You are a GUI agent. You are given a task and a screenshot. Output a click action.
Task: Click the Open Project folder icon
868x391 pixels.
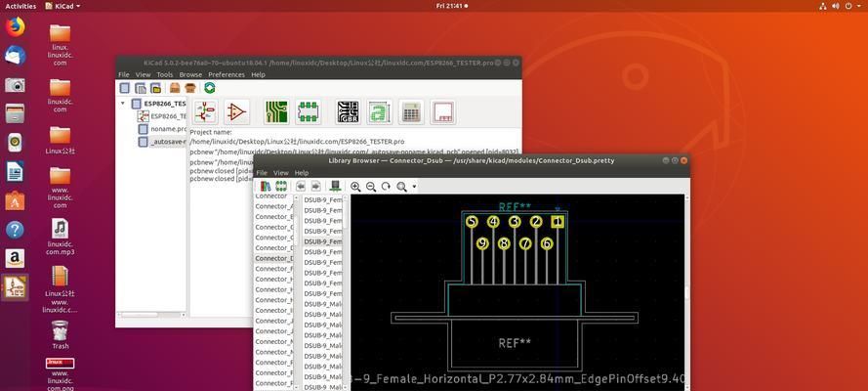(156, 88)
